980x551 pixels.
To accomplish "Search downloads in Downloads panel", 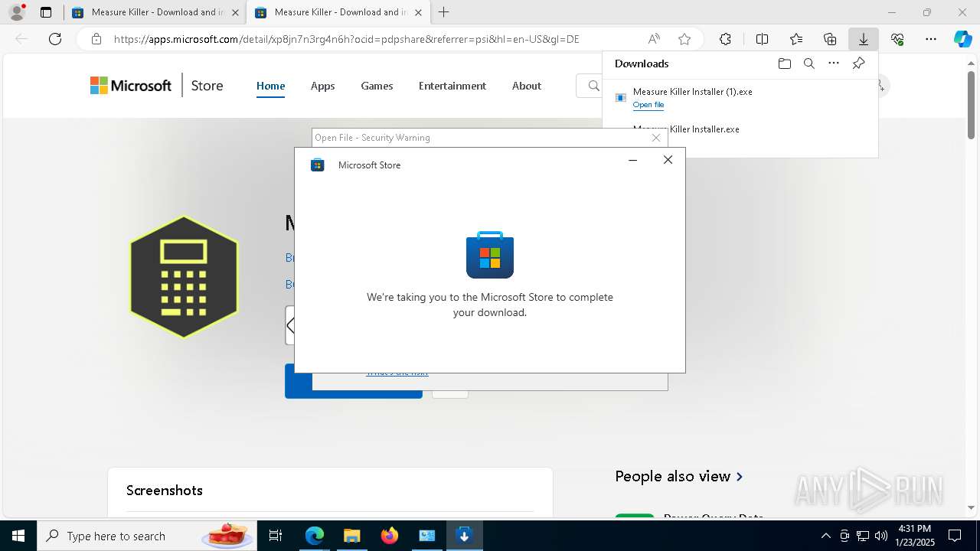I will 808,64.
